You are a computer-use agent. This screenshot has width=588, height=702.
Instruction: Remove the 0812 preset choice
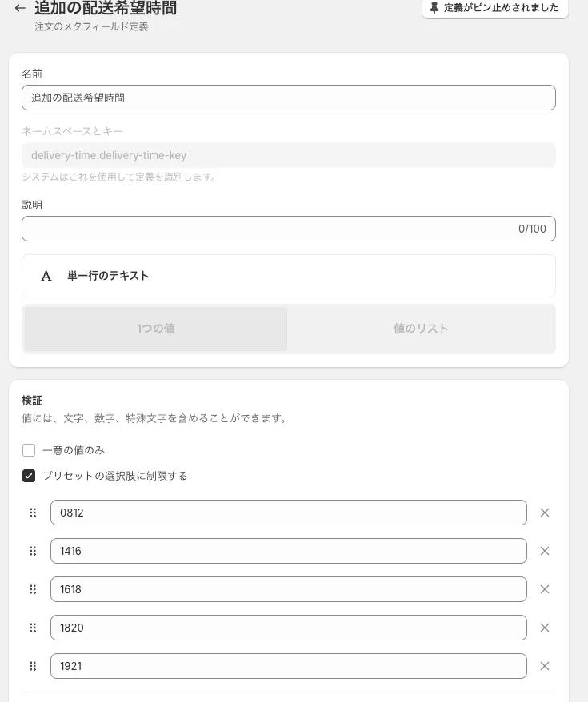point(545,513)
